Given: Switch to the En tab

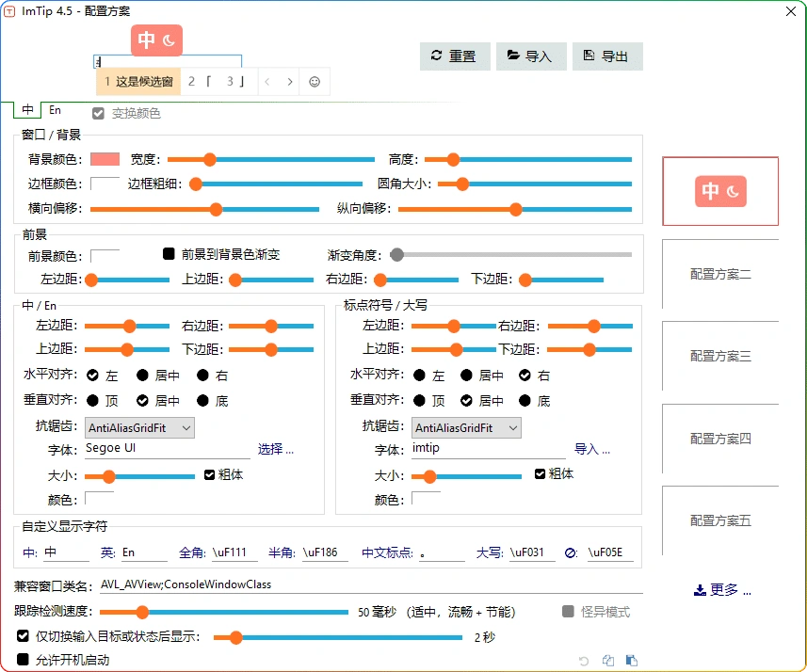Looking at the screenshot, I should coord(55,109).
